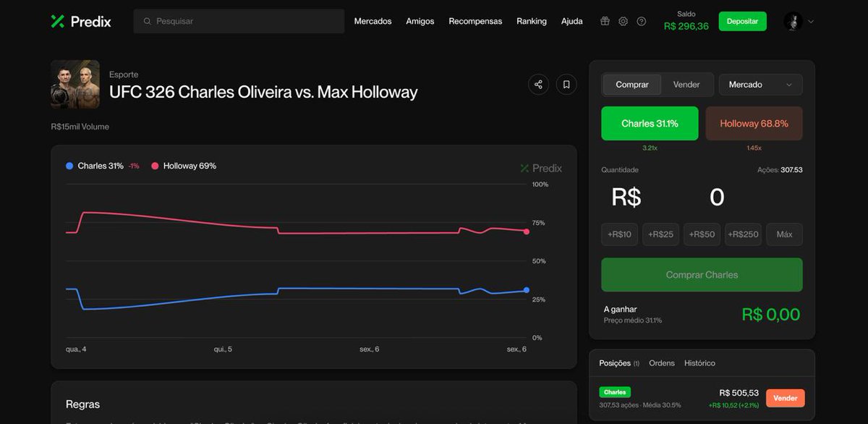Open the Mercados menu
This screenshot has height=424, width=868.
coord(373,21)
